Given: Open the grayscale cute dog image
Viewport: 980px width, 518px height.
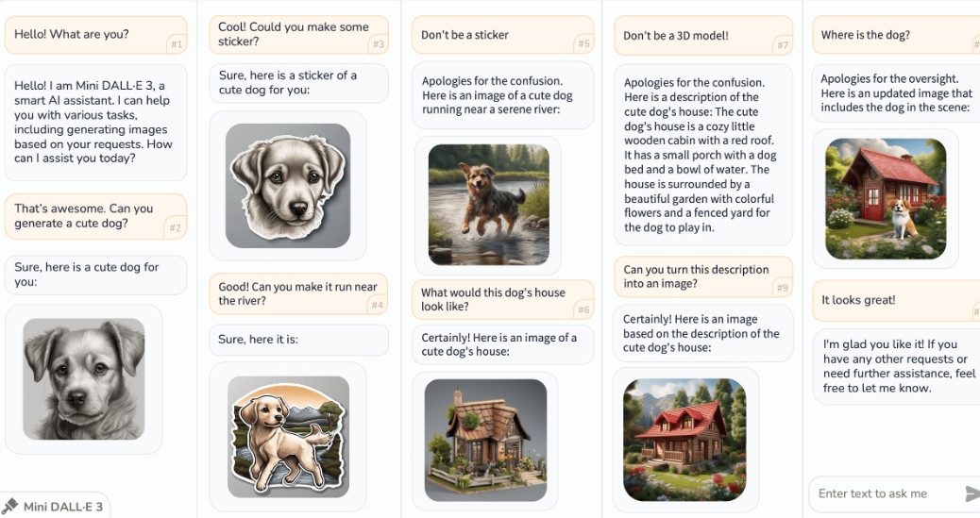Looking at the screenshot, I should click(x=84, y=378).
